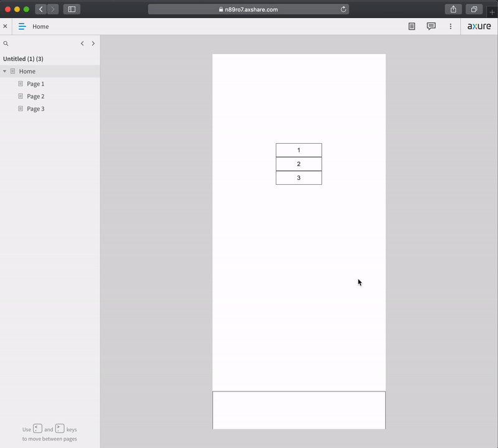Click button labeled 2 in prototype
Viewport: 498px width, 448px height.
pyautogui.click(x=299, y=164)
